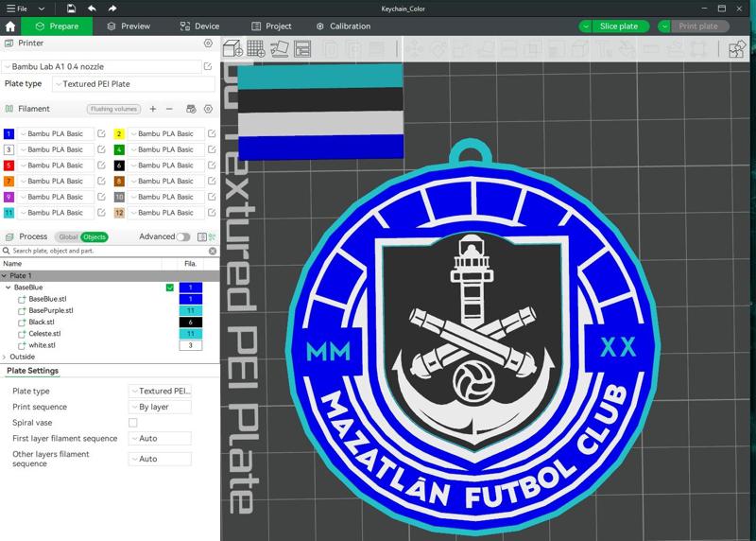Open filament 9 purple color swatch
This screenshot has width=756, height=541.
point(9,197)
